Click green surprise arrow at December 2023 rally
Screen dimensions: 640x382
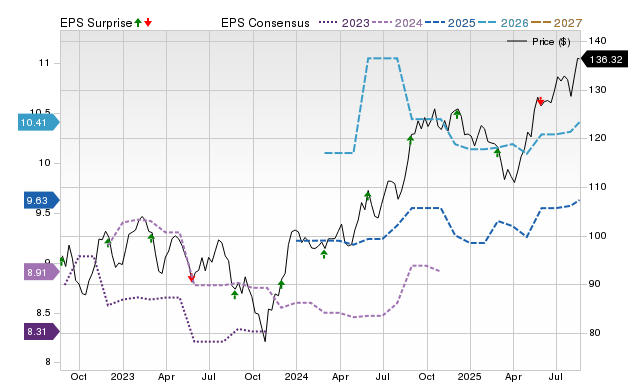pyautogui.click(x=281, y=284)
